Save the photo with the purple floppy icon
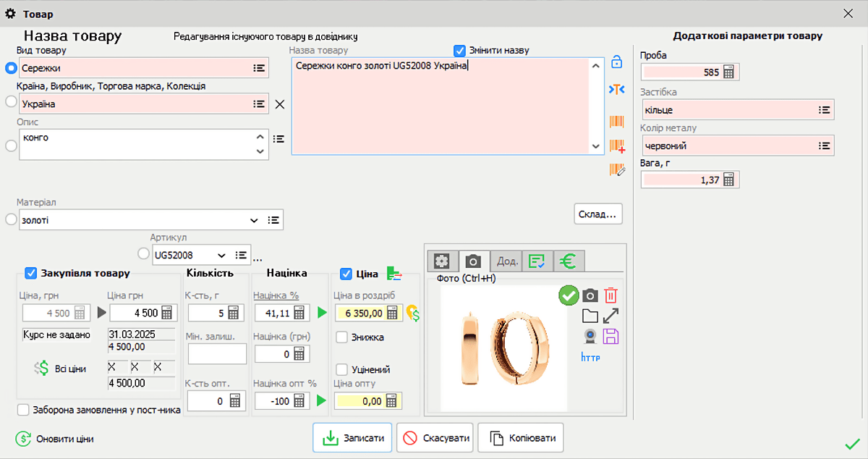The height and width of the screenshot is (459, 868). click(x=610, y=334)
